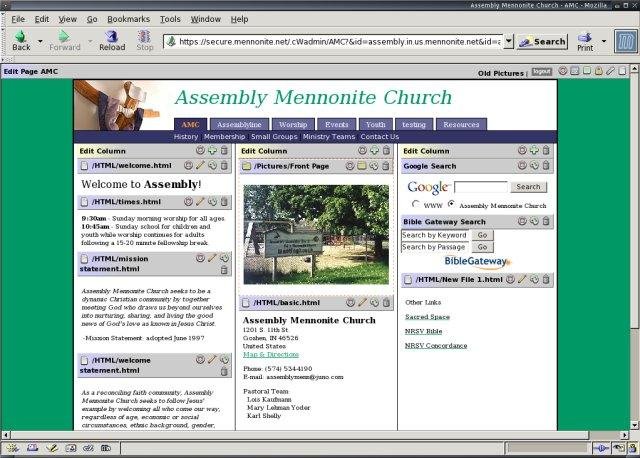Select the Assembly Mennonite Church search radio button
Viewport: 640px width, 458px height.
451,204
